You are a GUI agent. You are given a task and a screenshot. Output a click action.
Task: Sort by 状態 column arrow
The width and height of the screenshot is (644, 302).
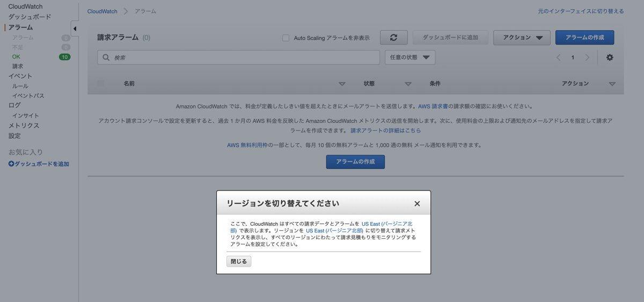coord(408,84)
